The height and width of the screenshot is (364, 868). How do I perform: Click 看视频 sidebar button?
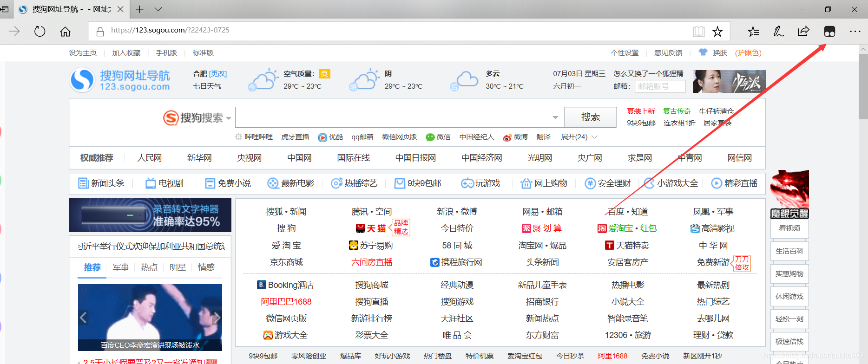pos(789,228)
